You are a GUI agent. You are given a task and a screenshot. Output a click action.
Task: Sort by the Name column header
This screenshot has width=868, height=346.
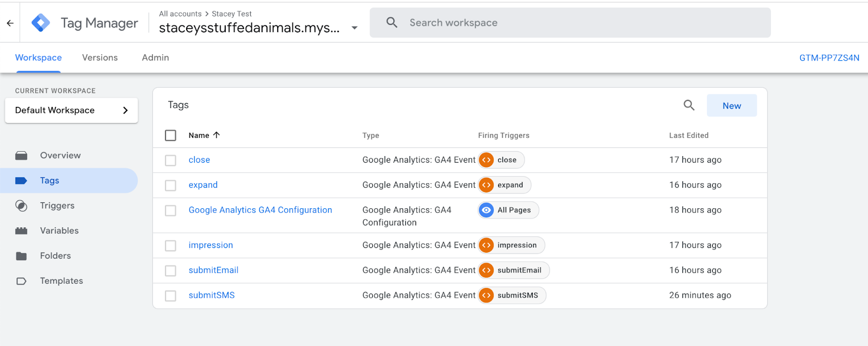click(x=199, y=136)
